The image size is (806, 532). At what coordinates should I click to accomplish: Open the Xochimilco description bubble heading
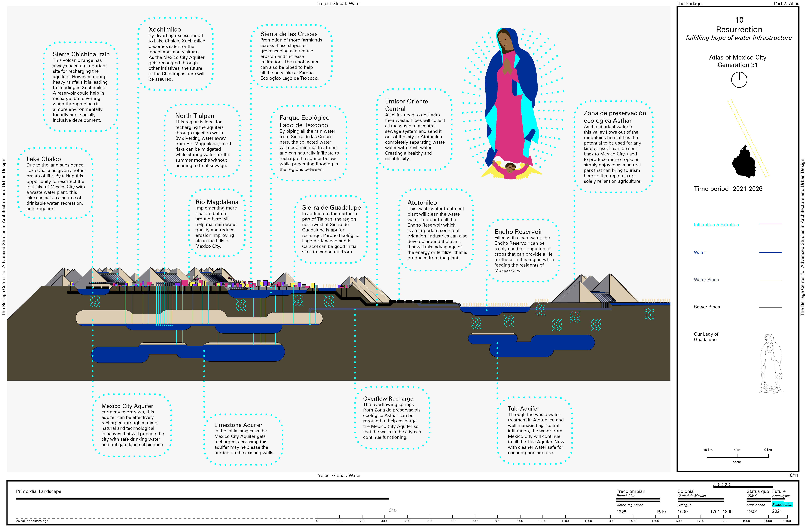tap(165, 29)
